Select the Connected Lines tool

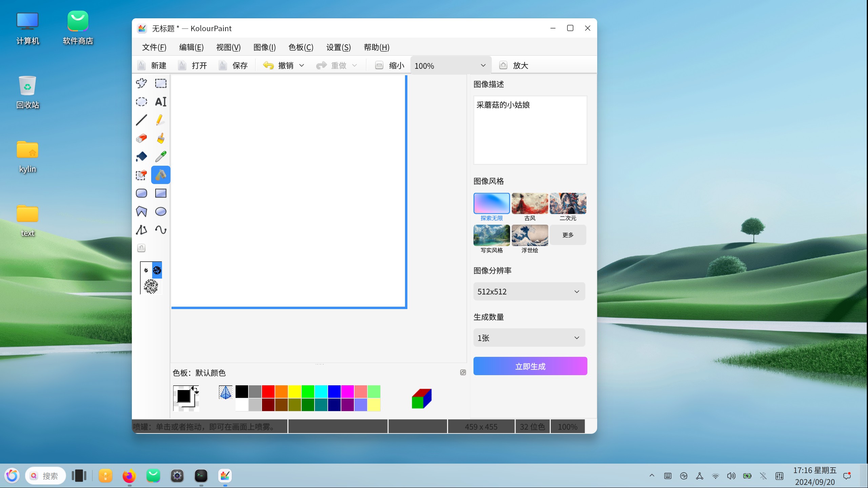click(141, 230)
